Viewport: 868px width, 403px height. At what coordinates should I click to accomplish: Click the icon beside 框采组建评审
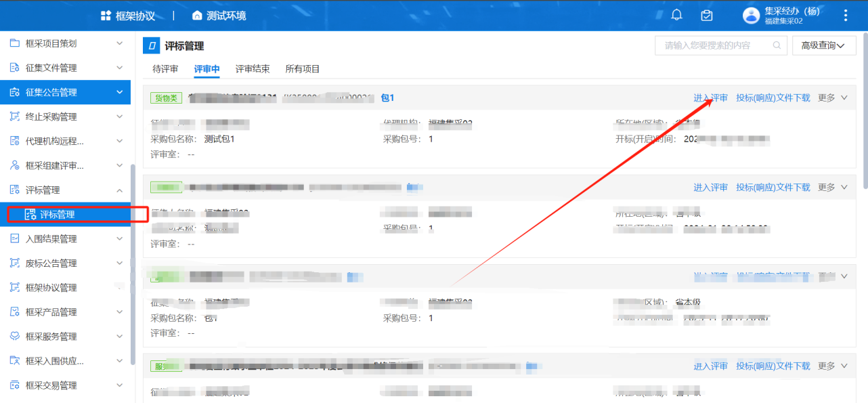point(15,165)
